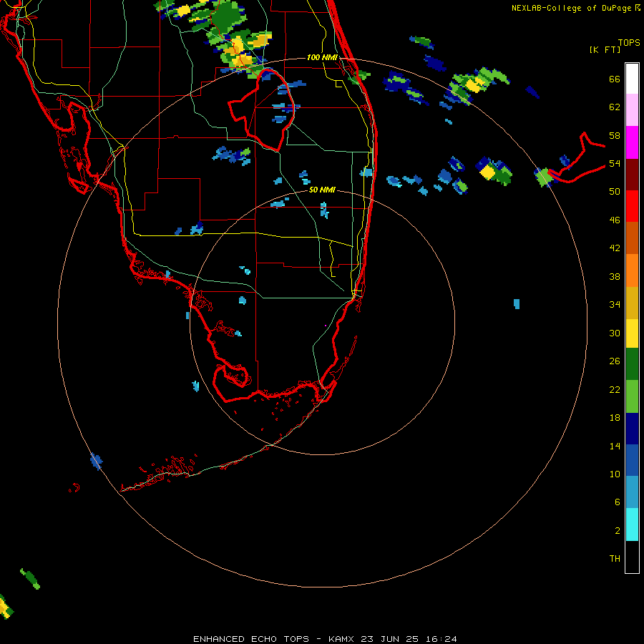The height and width of the screenshot is (644, 644).
Task: Pick the light blue legend swatch
Action: [x=632, y=492]
